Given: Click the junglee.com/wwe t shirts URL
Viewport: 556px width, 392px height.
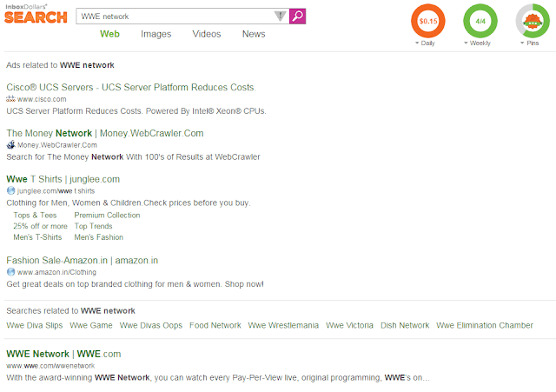Looking at the screenshot, I should pyautogui.click(x=56, y=191).
